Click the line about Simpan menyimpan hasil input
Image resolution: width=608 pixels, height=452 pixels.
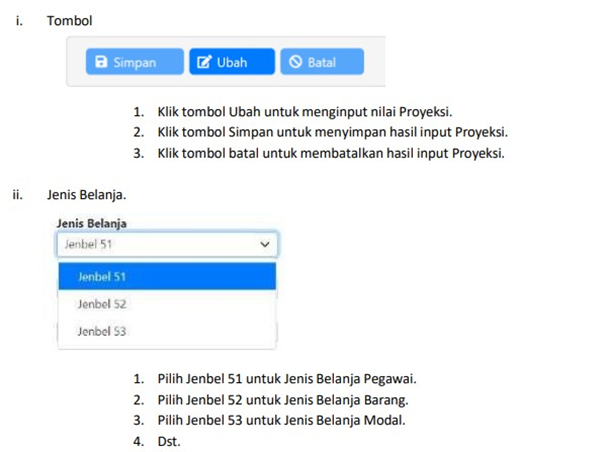(x=332, y=131)
